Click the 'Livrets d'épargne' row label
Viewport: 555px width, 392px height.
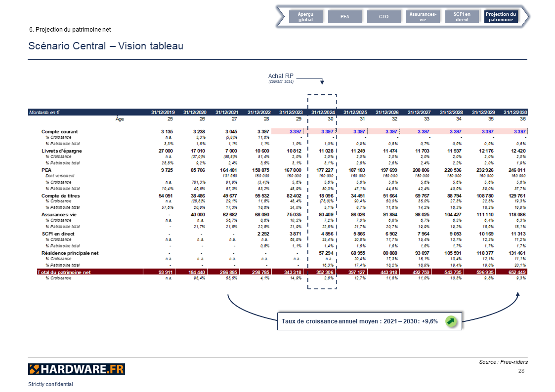pos(62,151)
